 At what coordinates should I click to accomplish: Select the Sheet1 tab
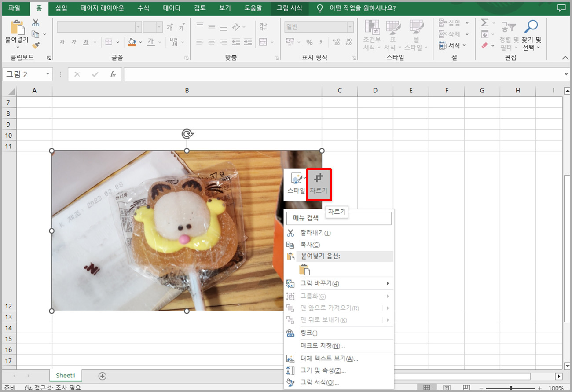tap(66, 376)
